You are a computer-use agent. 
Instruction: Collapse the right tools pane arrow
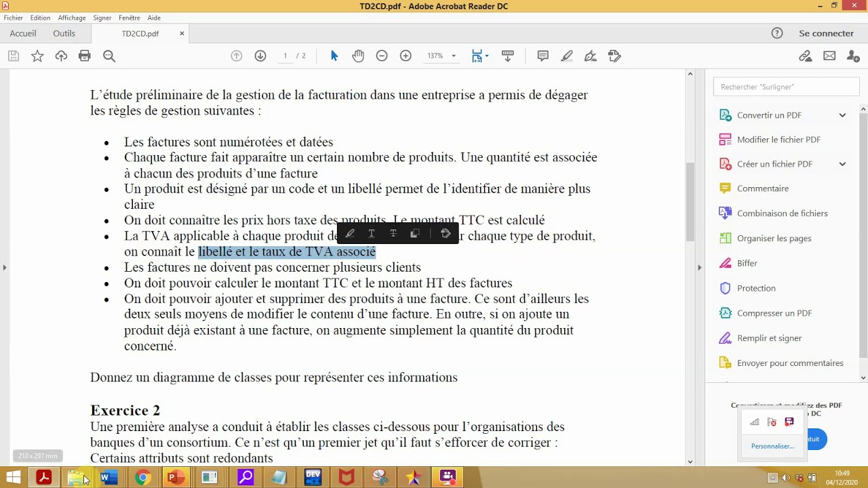(699, 268)
